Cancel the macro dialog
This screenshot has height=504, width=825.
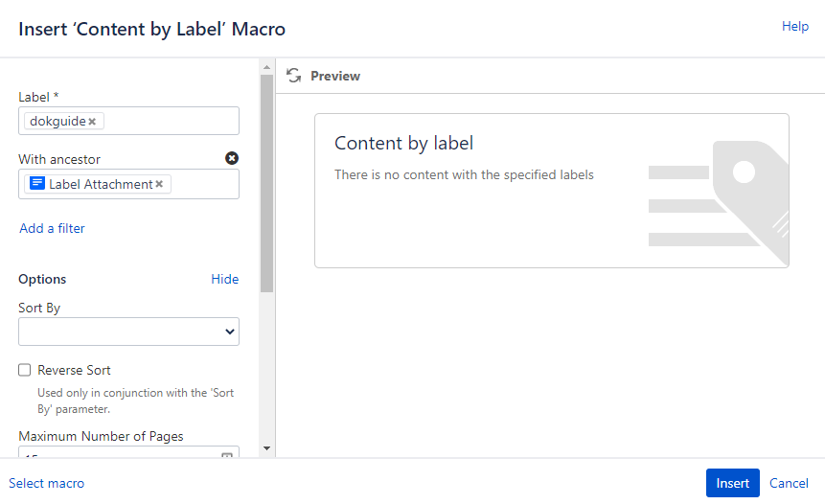[x=789, y=483]
